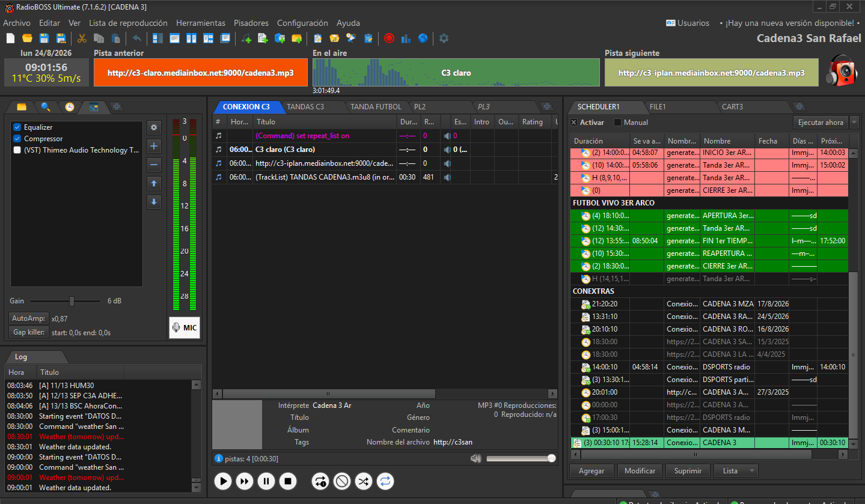Click the playback volume slider knob
This screenshot has width=865, height=504.
(552, 458)
